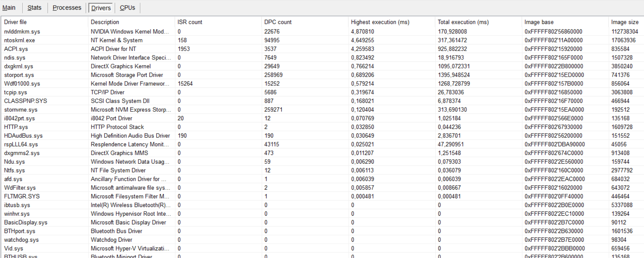Sort by Highest execution (ms) column

(x=380, y=22)
